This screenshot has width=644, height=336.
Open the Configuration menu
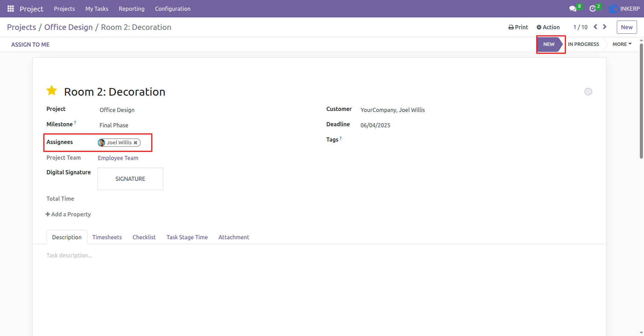(173, 9)
